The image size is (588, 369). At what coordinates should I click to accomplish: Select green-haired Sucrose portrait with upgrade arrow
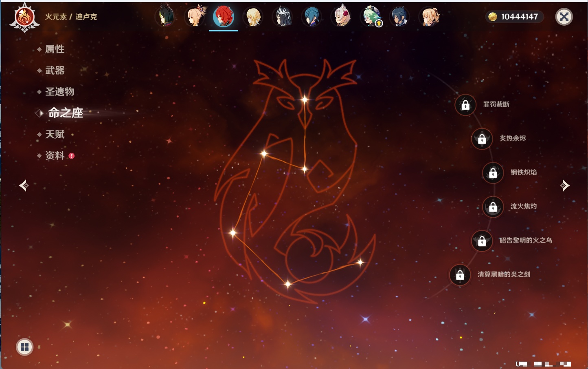coord(371,16)
